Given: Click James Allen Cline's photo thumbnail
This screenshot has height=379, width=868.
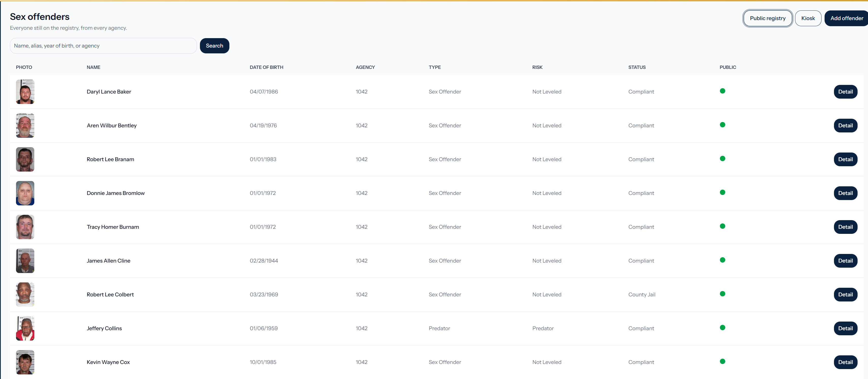Looking at the screenshot, I should click(x=25, y=261).
